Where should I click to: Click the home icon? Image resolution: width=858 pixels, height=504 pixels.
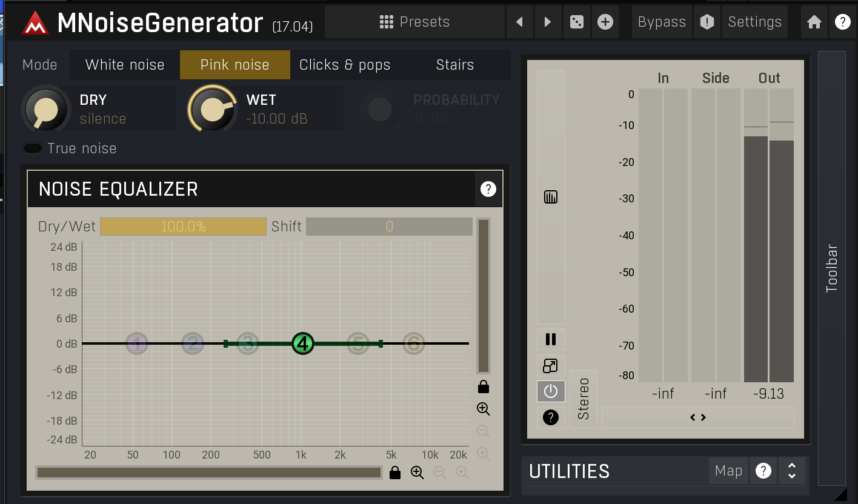coord(814,22)
